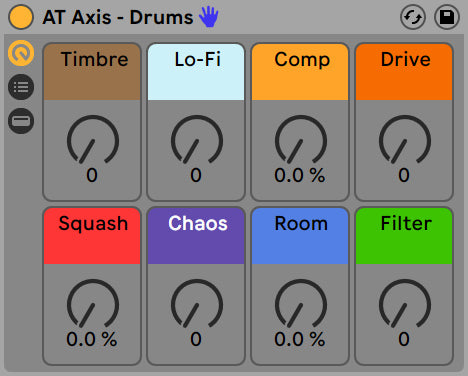Click the Hot-Swap Preset circular arrows icon

pos(413,17)
